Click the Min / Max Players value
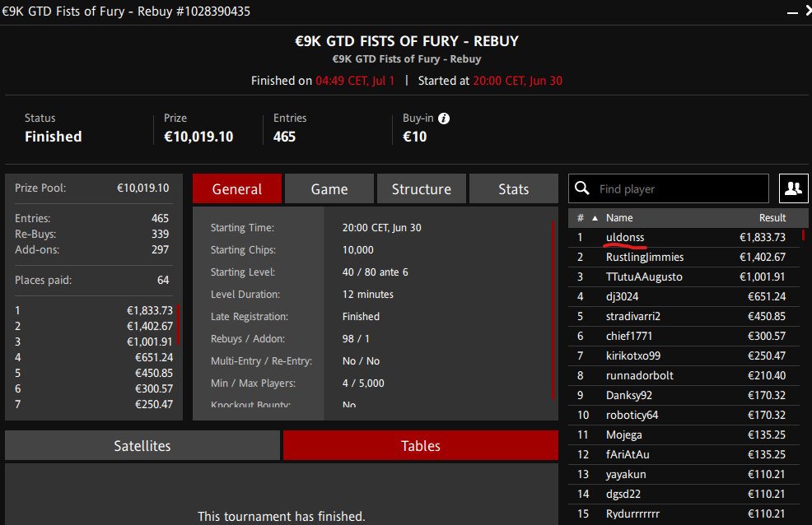Viewport: 812px width, 525px height. click(x=363, y=383)
